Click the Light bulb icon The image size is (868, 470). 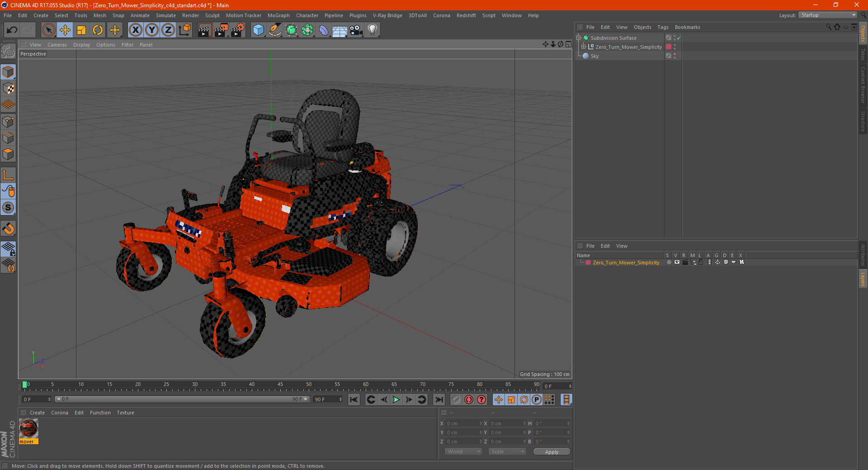point(373,30)
